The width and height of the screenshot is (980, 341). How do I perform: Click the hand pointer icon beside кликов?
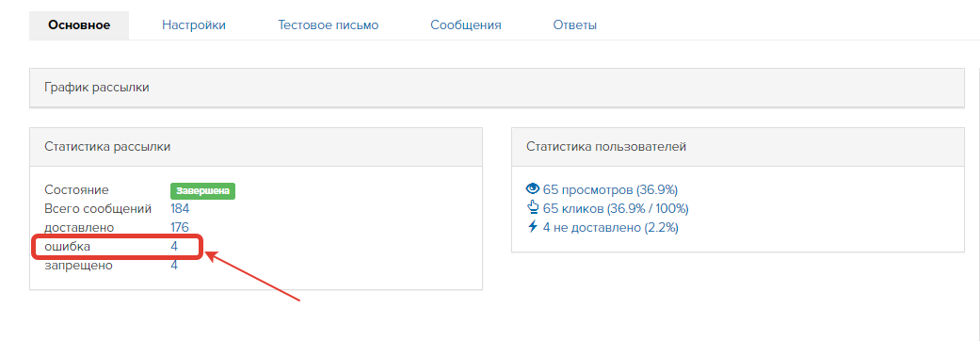[533, 208]
